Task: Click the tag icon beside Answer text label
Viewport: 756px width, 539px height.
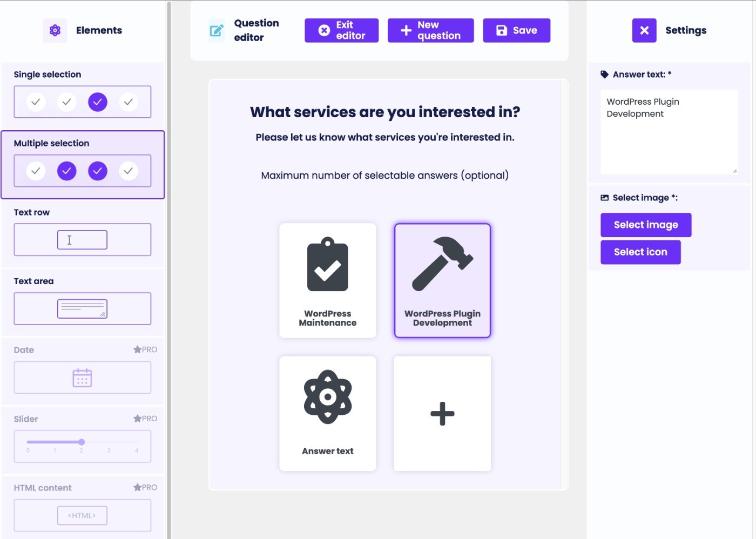Action: point(605,75)
